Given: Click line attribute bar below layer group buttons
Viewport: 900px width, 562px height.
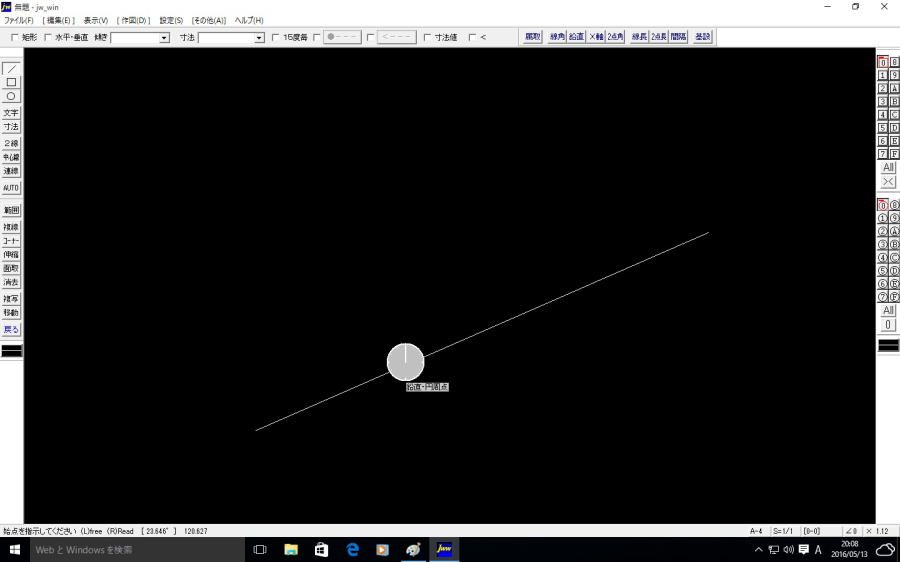Looking at the screenshot, I should coord(889,345).
